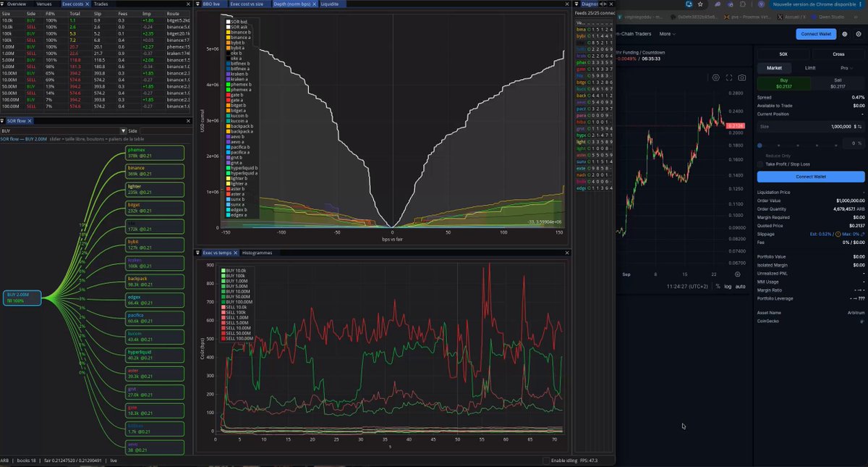The width and height of the screenshot is (868, 467).
Task: Enable the Take Profit / Stop Loss checkbox
Action: click(760, 164)
